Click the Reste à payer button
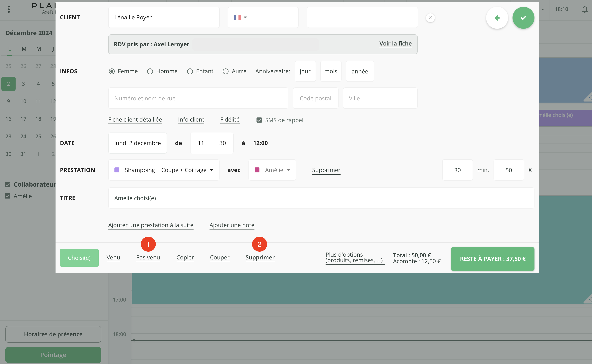 (x=493, y=259)
